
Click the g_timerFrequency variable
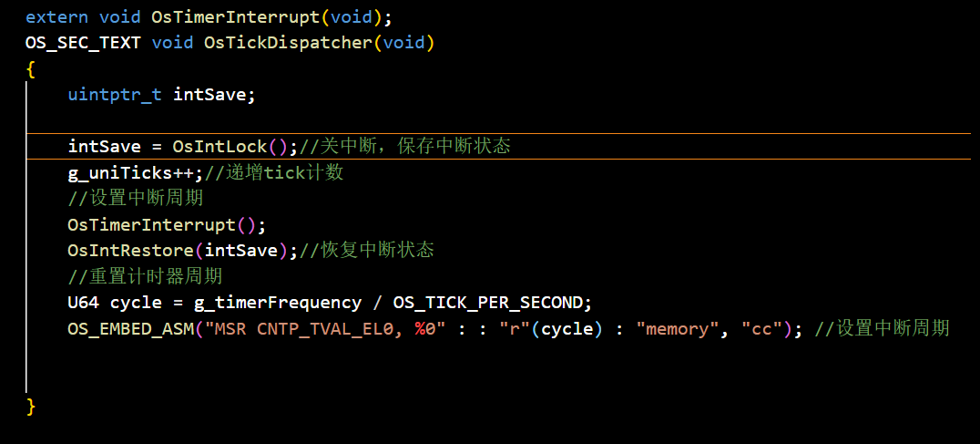(x=278, y=303)
